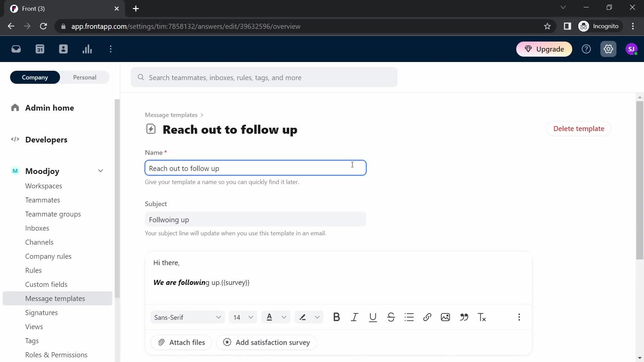Click the Name input field
644x362 pixels.
256,168
